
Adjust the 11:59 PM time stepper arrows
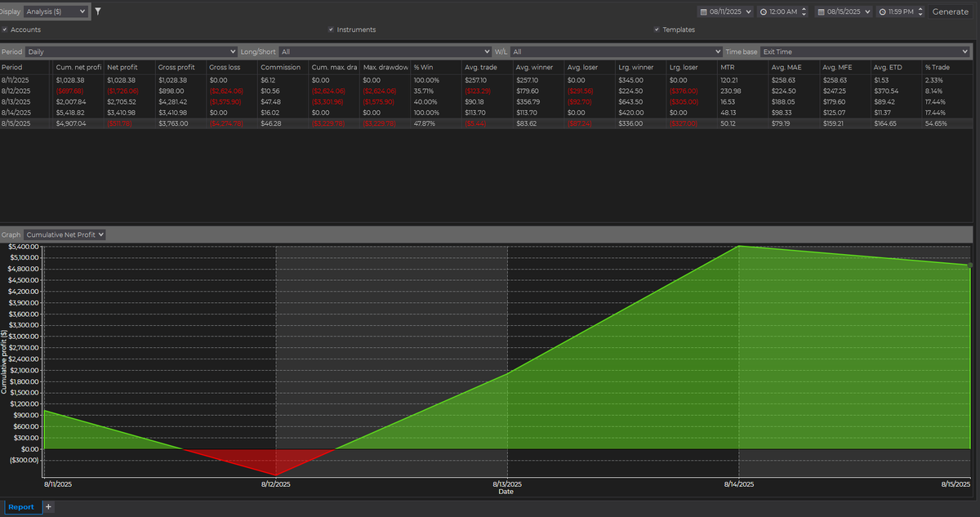tap(922, 11)
